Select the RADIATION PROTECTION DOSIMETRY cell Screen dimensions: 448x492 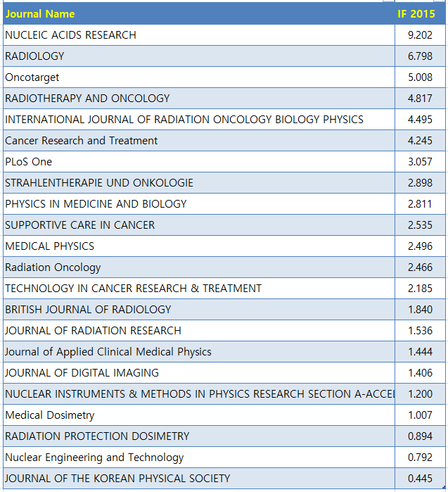pos(199,436)
